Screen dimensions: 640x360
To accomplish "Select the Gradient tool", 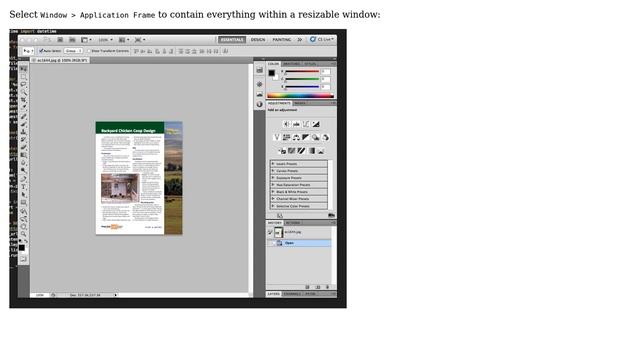I will tap(24, 155).
